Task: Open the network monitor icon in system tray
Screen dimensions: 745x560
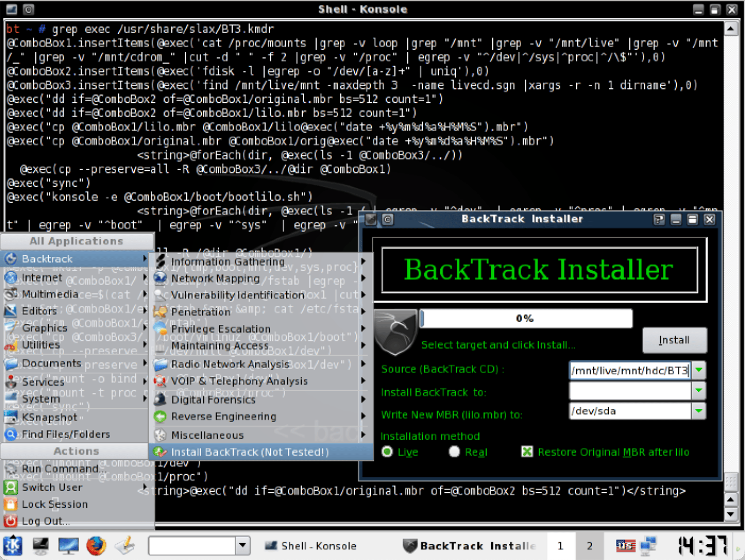Action: coord(649,545)
